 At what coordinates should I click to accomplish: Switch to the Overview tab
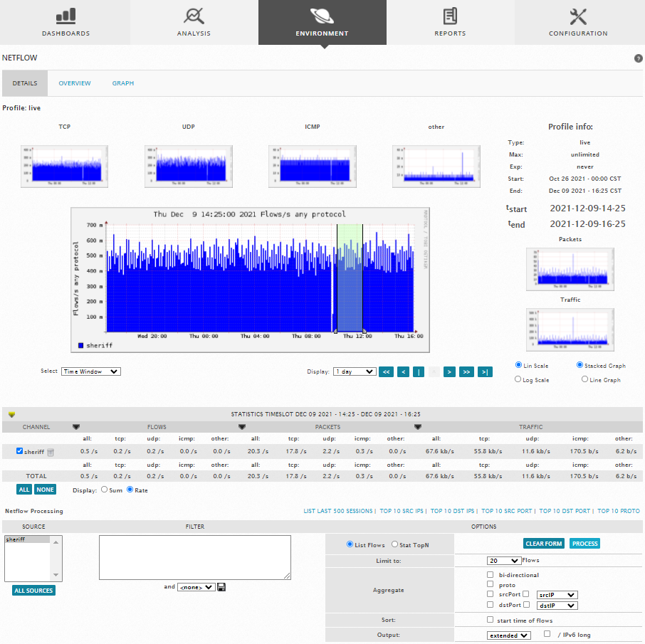click(75, 83)
